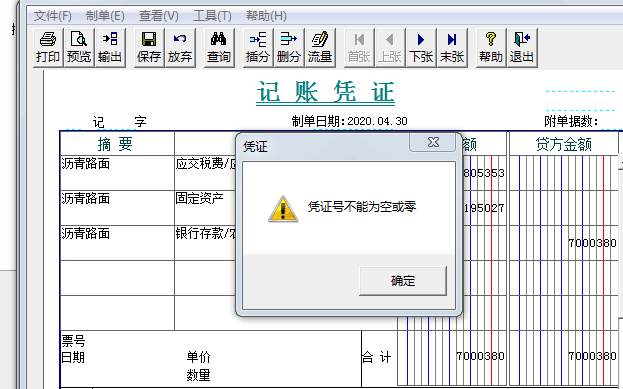Viewport: 623px width, 389px height.
Task: Confirm dialog with 确定 button
Action: coord(402,281)
